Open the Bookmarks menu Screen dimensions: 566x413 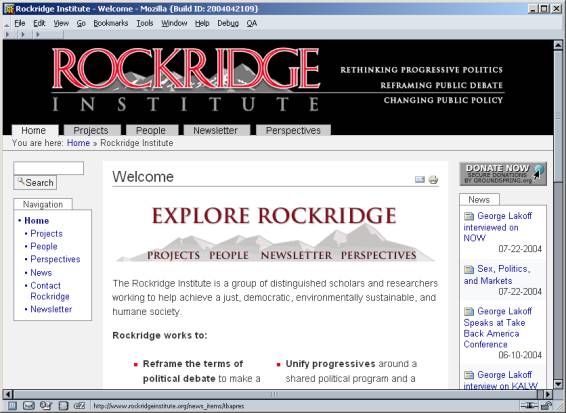[110, 23]
